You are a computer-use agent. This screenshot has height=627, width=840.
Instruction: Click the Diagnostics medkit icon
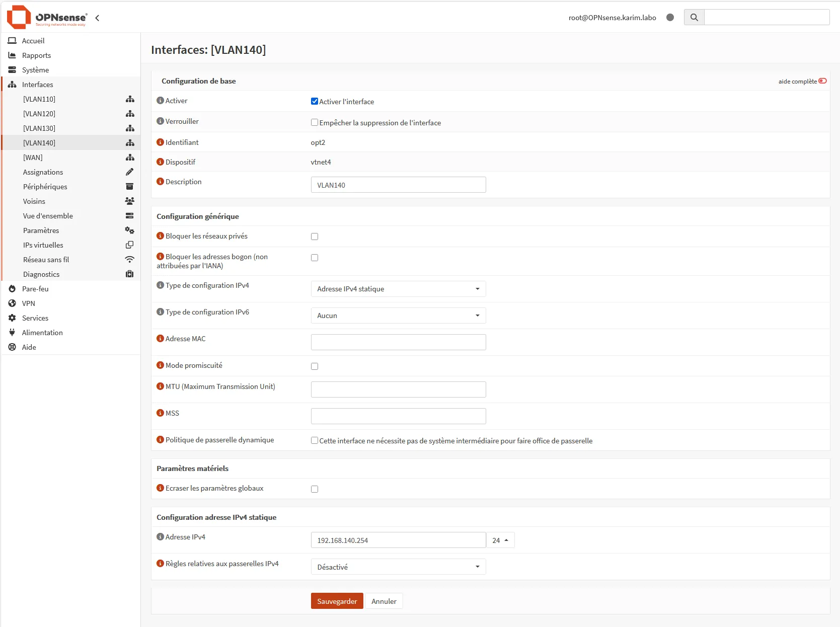pos(129,274)
